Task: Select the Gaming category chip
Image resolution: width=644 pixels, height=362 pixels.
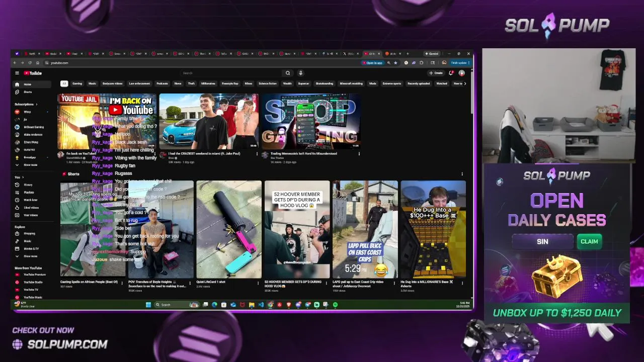Action: pyautogui.click(x=77, y=83)
